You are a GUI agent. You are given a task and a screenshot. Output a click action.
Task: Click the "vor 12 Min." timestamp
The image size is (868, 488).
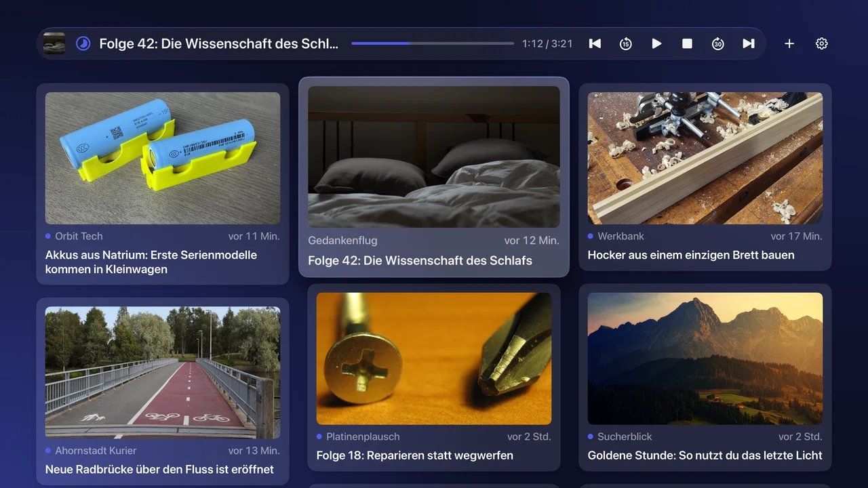(532, 240)
